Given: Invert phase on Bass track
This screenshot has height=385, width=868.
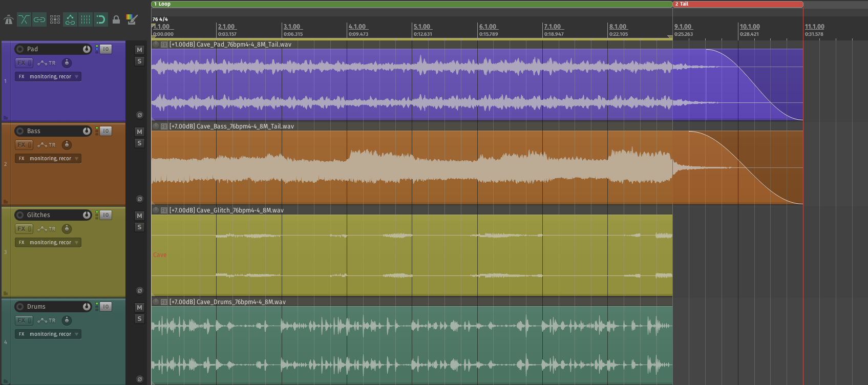Looking at the screenshot, I should tap(139, 199).
